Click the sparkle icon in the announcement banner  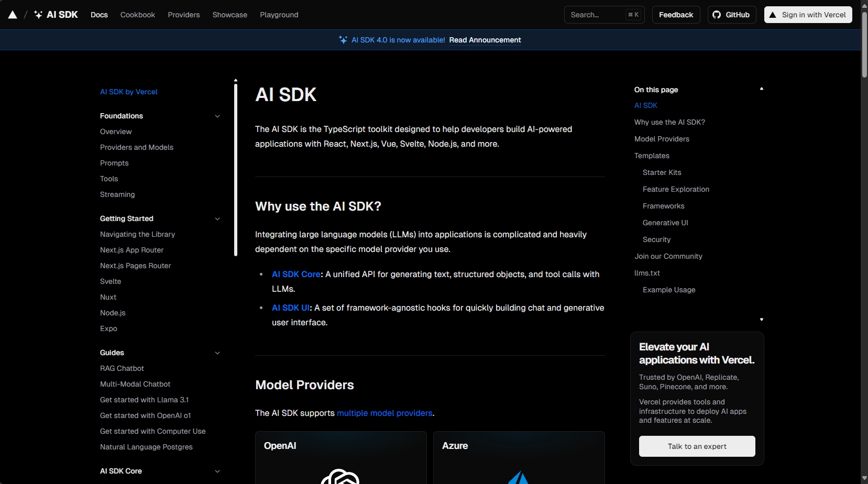343,39
